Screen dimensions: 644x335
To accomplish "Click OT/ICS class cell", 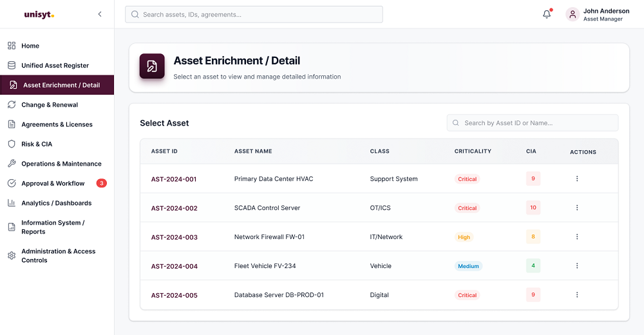I will click(381, 208).
